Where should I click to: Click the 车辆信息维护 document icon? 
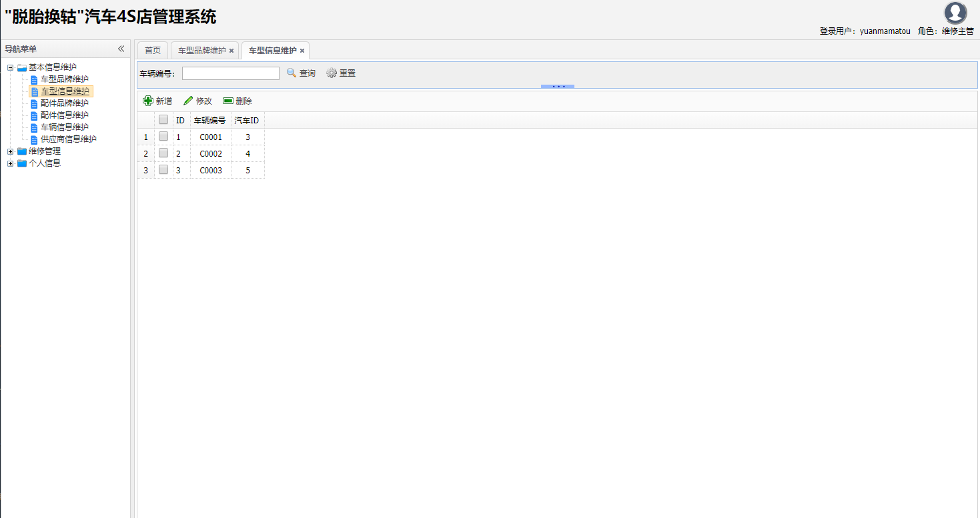[x=34, y=128]
